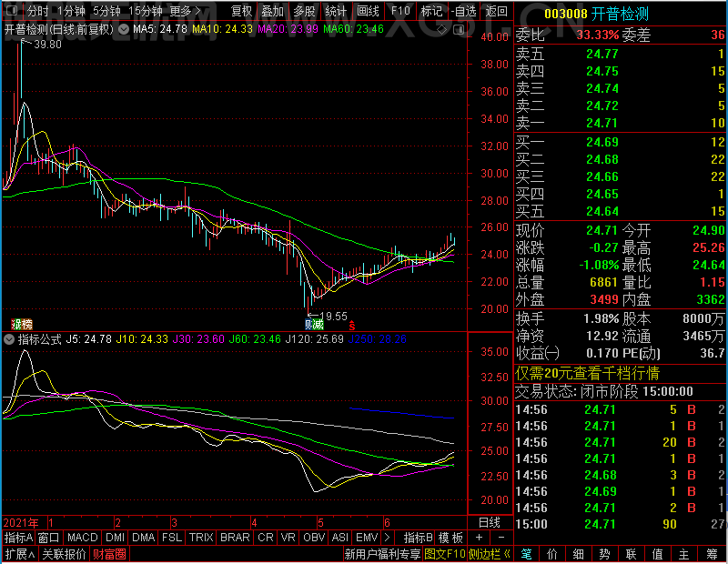Switch to 分时 intraday view
Viewport: 728px width, 564px height.
point(37,11)
